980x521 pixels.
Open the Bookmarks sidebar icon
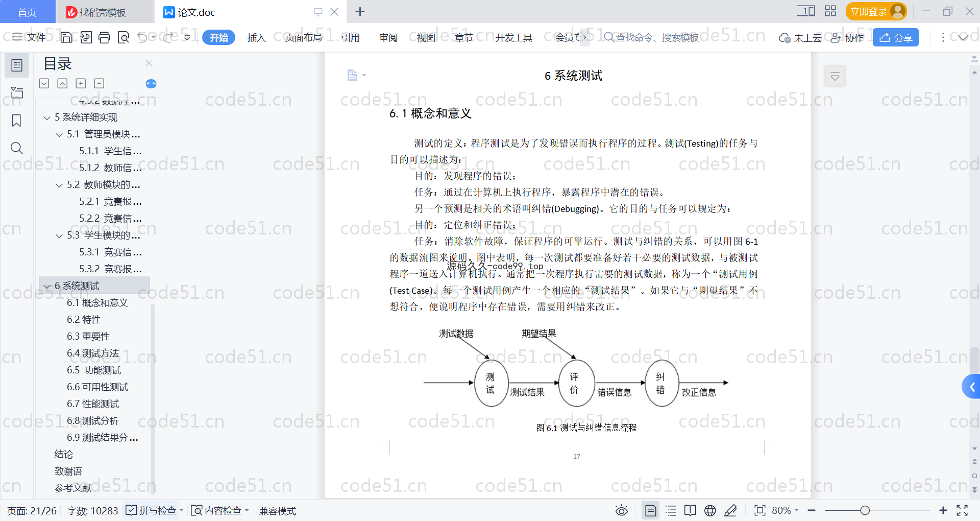click(x=17, y=121)
